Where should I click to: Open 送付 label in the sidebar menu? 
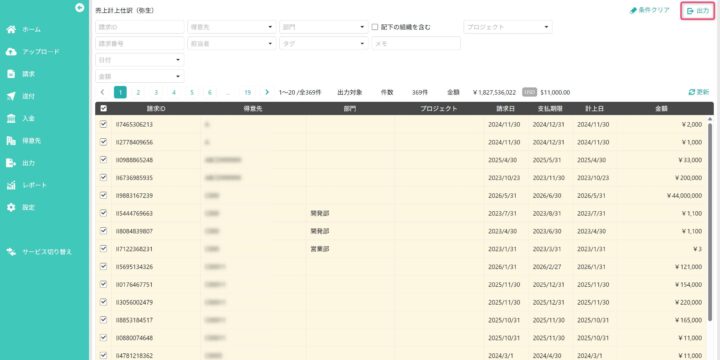(x=28, y=96)
